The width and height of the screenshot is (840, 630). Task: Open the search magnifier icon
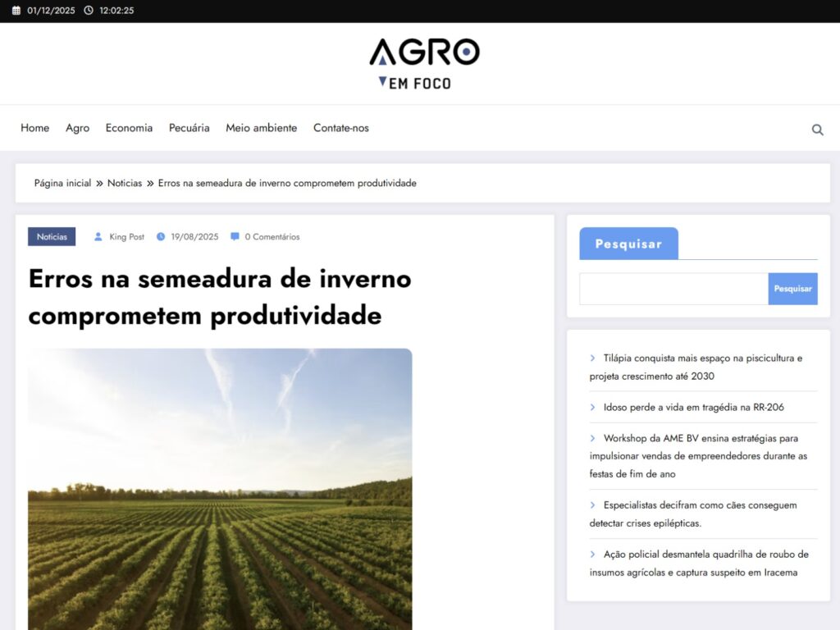click(x=817, y=129)
